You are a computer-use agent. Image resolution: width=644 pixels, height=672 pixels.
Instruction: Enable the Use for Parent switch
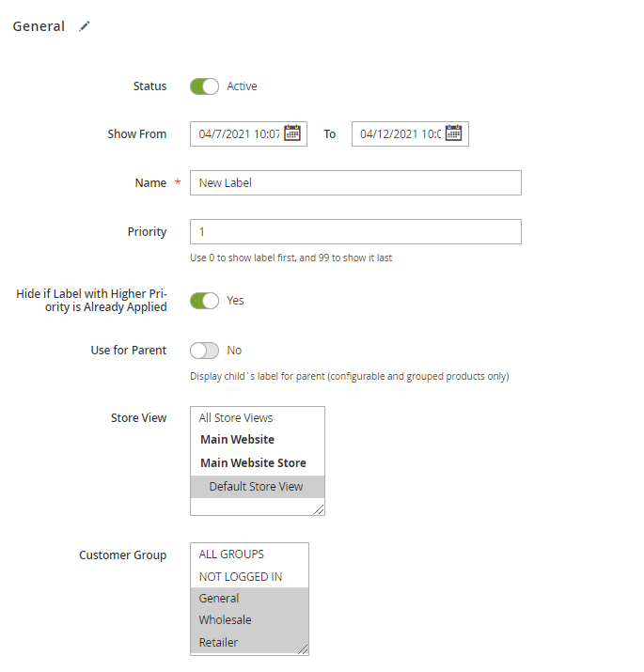[x=205, y=351]
